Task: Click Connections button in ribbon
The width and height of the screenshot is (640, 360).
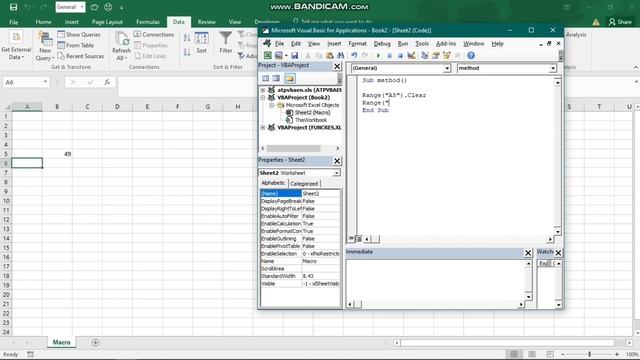Action: pyautogui.click(x=154, y=35)
